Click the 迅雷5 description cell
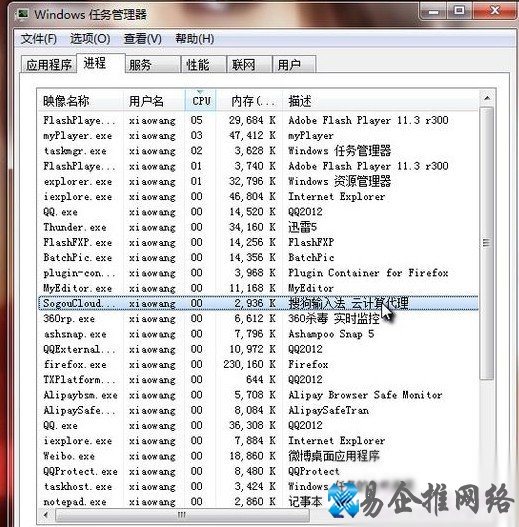The width and height of the screenshot is (519, 527). tap(303, 227)
